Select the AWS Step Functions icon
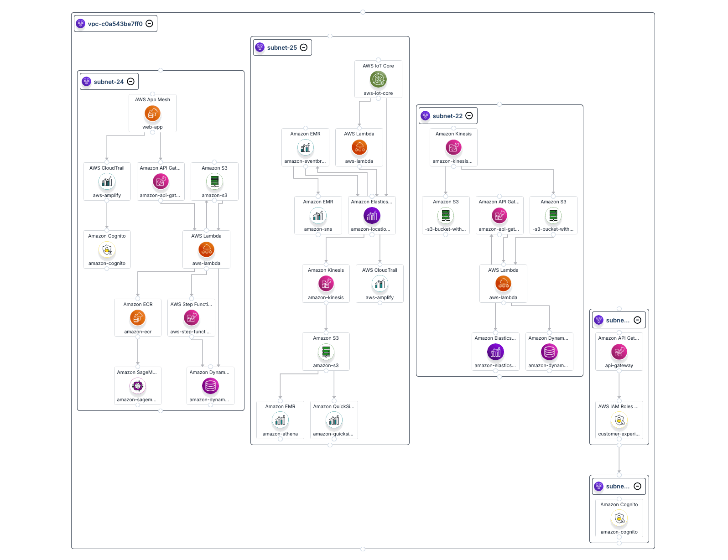This screenshot has width=728, height=560. [192, 317]
